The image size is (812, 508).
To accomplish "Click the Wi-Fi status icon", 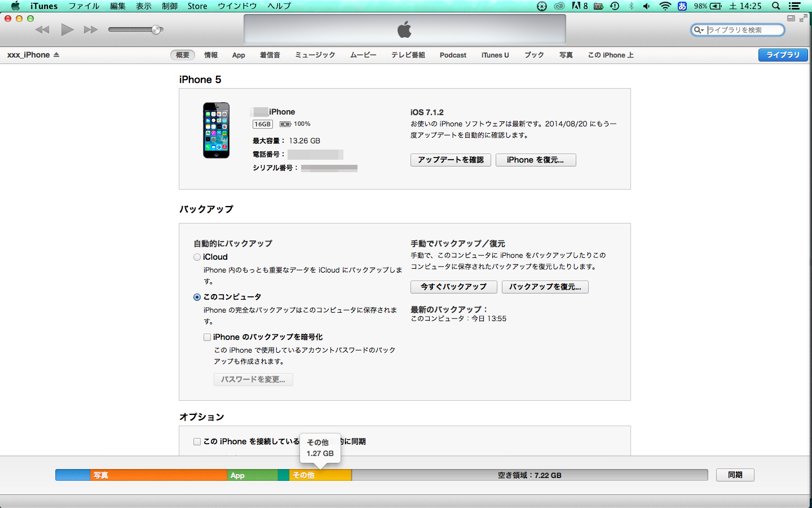I will point(665,6).
